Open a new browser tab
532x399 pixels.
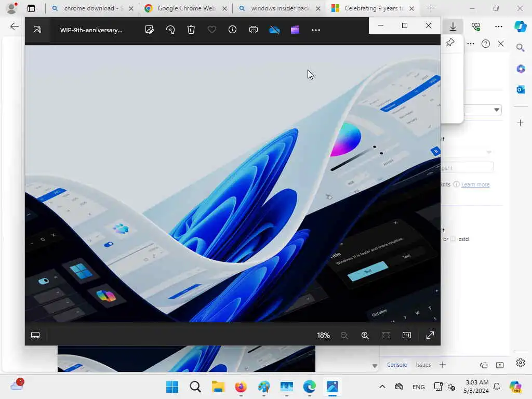pos(431,8)
